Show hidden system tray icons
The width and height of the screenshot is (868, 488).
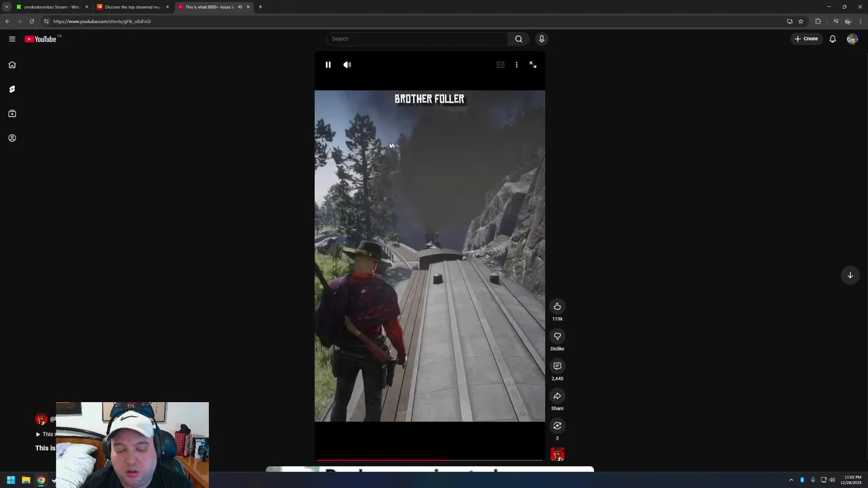coord(791,480)
